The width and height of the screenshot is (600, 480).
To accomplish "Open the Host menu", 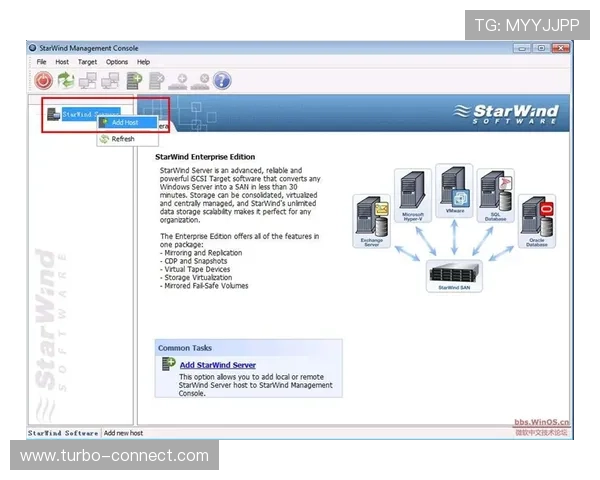I will (62, 62).
